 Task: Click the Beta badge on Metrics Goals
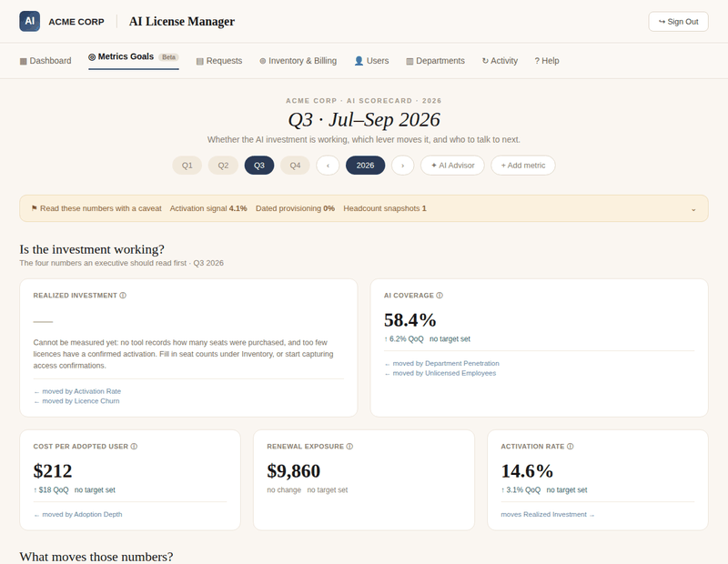[x=169, y=57]
